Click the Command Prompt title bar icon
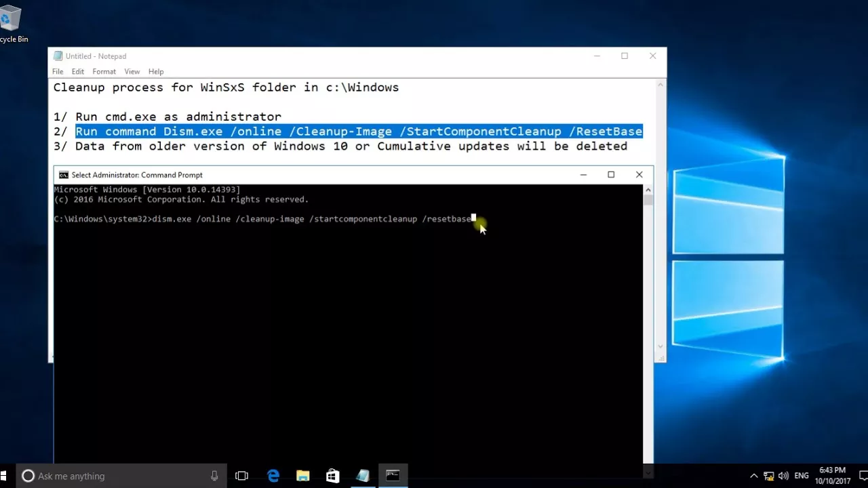This screenshot has height=488, width=868. (x=64, y=175)
